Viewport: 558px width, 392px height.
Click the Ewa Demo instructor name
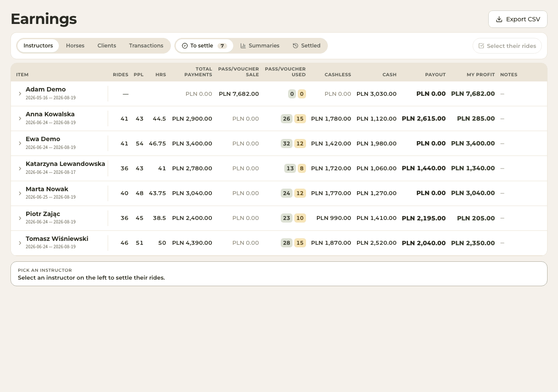43,139
